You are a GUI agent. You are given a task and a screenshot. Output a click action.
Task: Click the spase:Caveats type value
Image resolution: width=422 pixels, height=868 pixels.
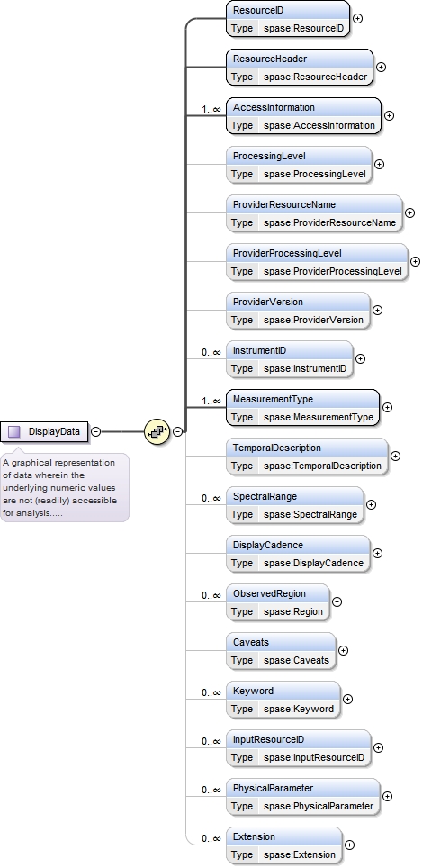pos(296,661)
